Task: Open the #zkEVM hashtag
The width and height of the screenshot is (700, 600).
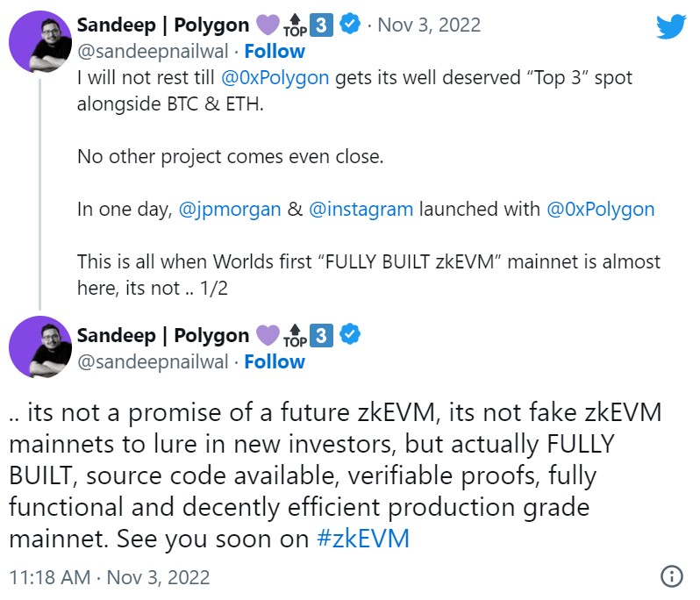Action: [x=362, y=538]
